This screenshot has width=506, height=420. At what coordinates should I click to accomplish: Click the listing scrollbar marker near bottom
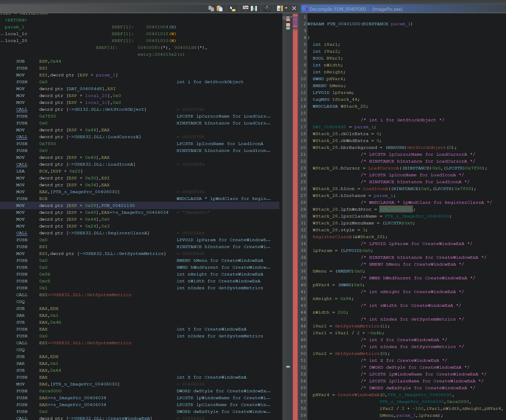[288, 367]
